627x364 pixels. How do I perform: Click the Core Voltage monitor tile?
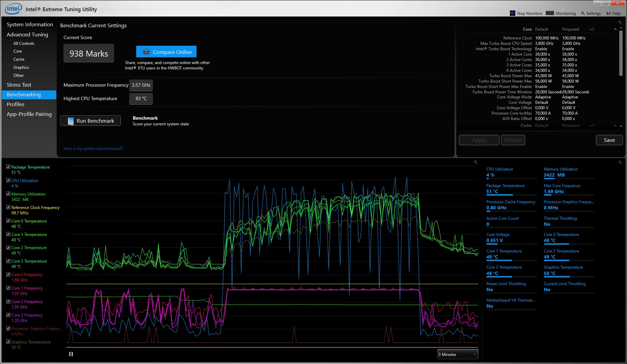pyautogui.click(x=512, y=238)
